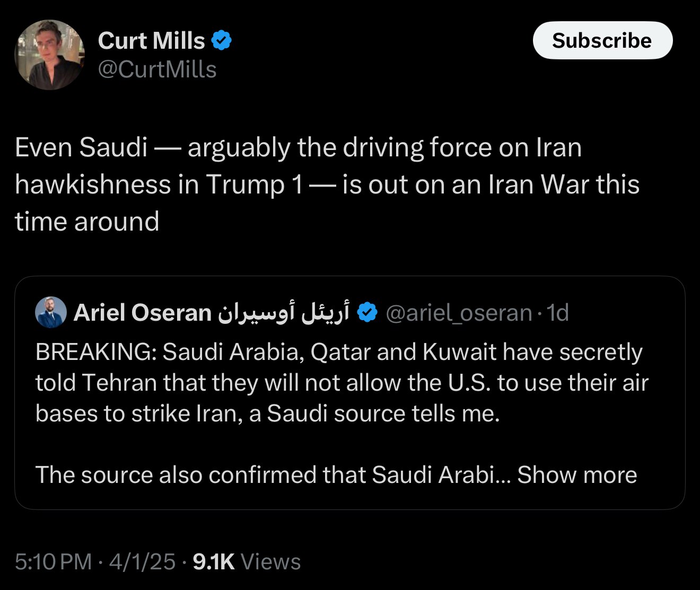Click Curt Mills profile avatar
This screenshot has height=590, width=700.
(49, 55)
